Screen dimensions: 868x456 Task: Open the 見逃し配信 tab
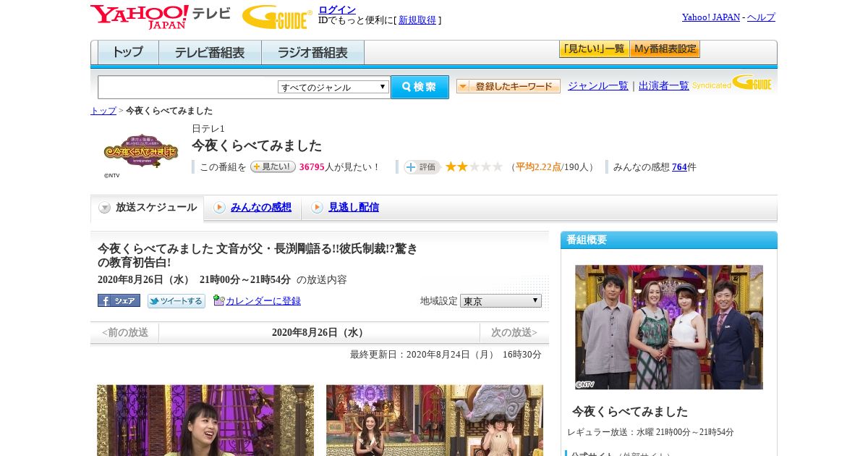[x=354, y=207]
